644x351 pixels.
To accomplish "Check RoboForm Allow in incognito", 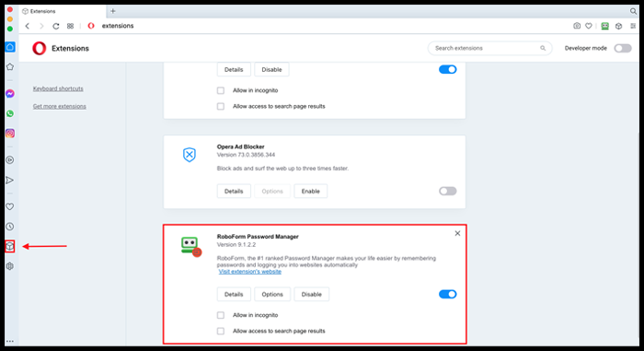I will point(221,315).
